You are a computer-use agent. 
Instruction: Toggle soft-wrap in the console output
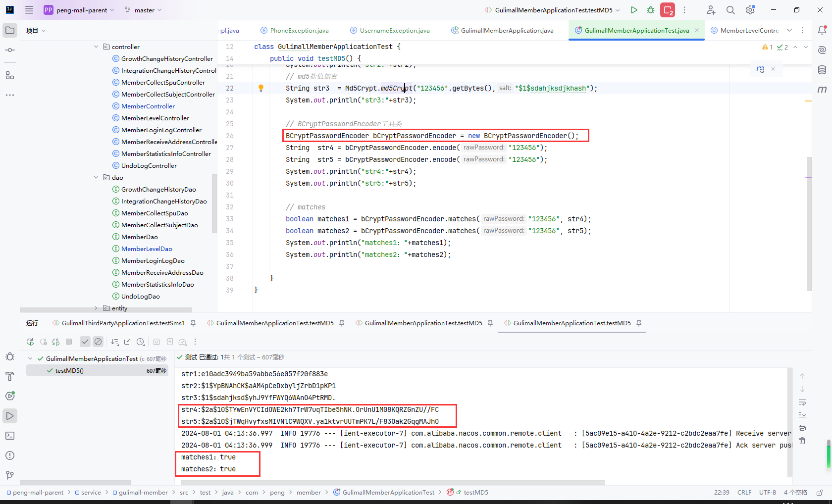coord(802,402)
